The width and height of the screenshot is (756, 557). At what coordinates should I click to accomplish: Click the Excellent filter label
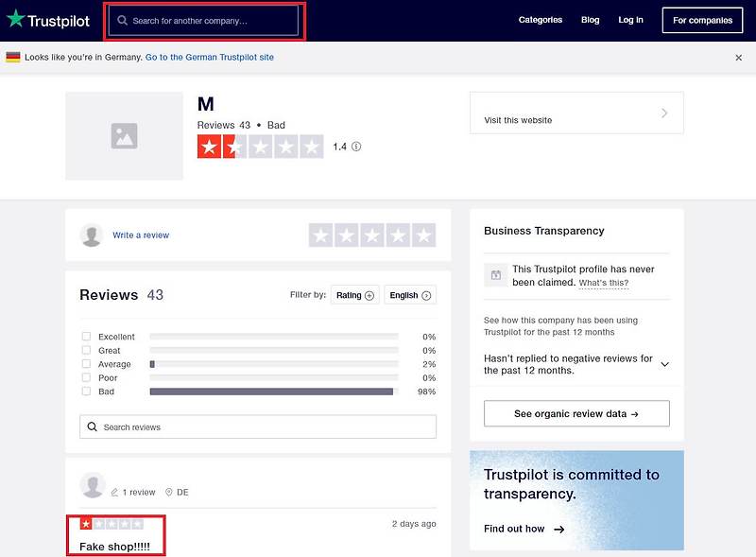click(x=116, y=337)
